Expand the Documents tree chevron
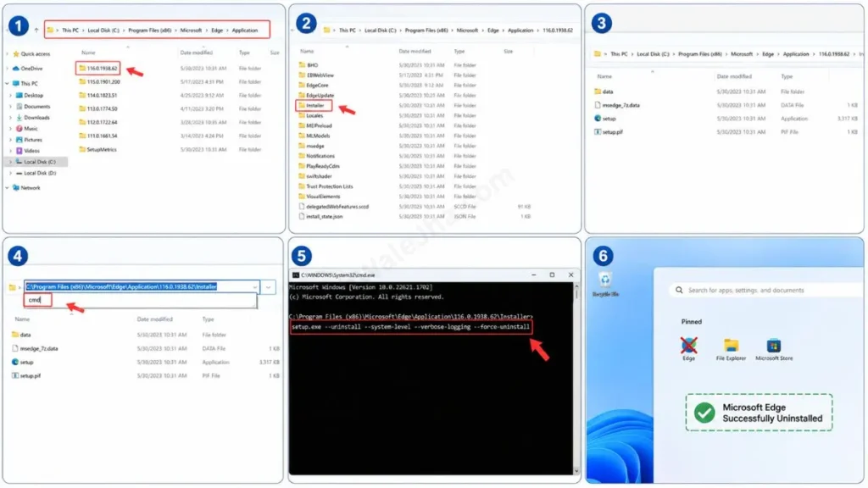 tap(11, 106)
